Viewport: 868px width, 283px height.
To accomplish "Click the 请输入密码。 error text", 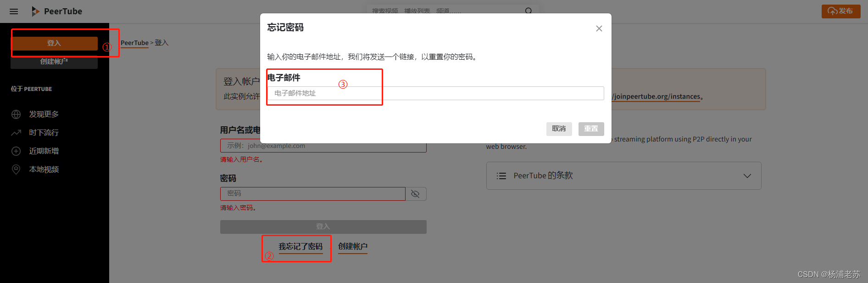I will point(239,208).
